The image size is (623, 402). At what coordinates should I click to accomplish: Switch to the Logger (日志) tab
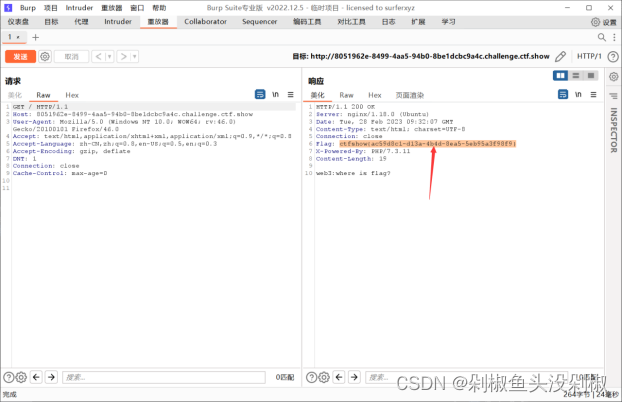click(x=389, y=21)
